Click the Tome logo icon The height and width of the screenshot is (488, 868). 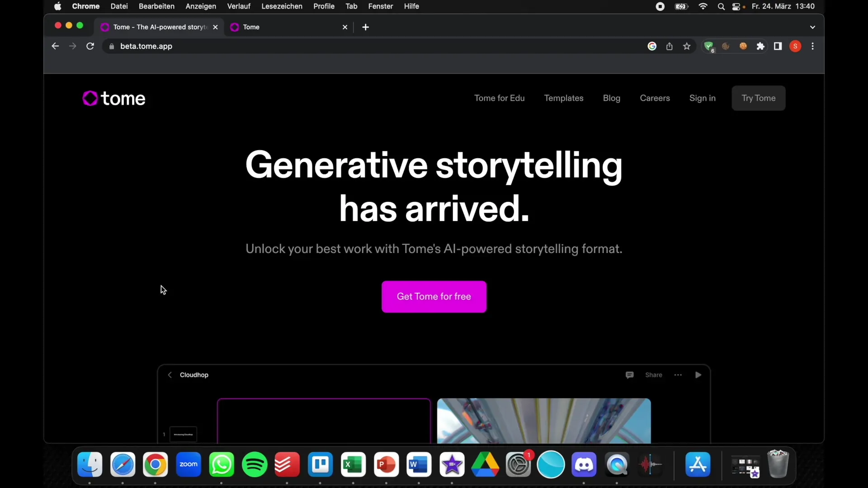[90, 98]
